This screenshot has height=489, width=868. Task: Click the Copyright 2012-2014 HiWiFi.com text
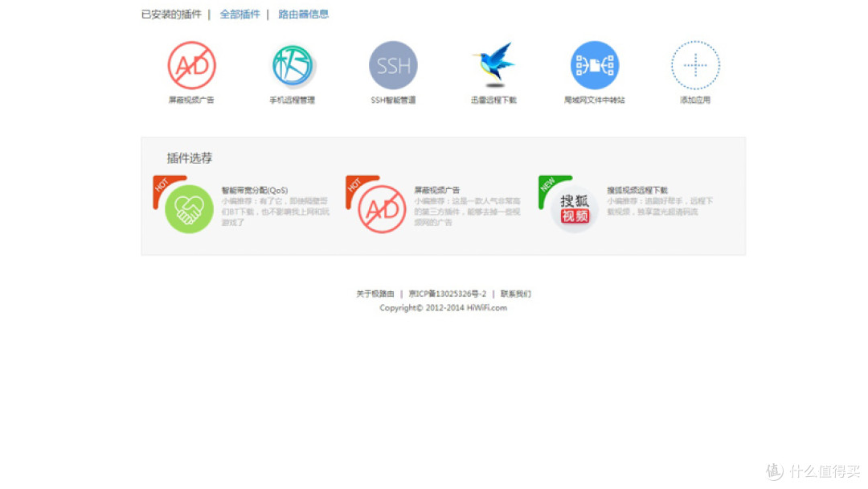point(443,308)
